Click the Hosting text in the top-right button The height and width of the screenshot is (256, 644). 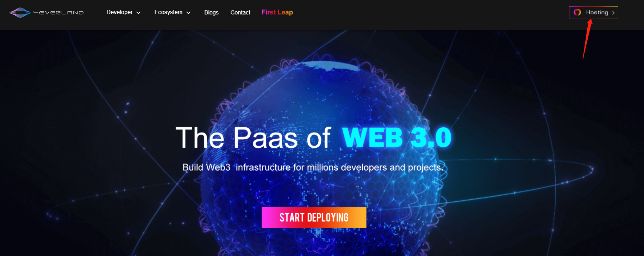tap(597, 12)
